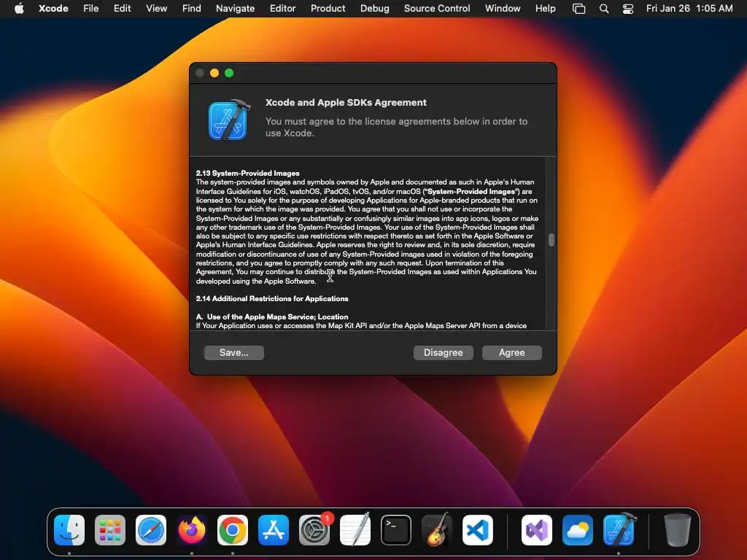Image resolution: width=747 pixels, height=560 pixels.
Task: Click the yellow minimize button of the dialog
Action: [214, 73]
